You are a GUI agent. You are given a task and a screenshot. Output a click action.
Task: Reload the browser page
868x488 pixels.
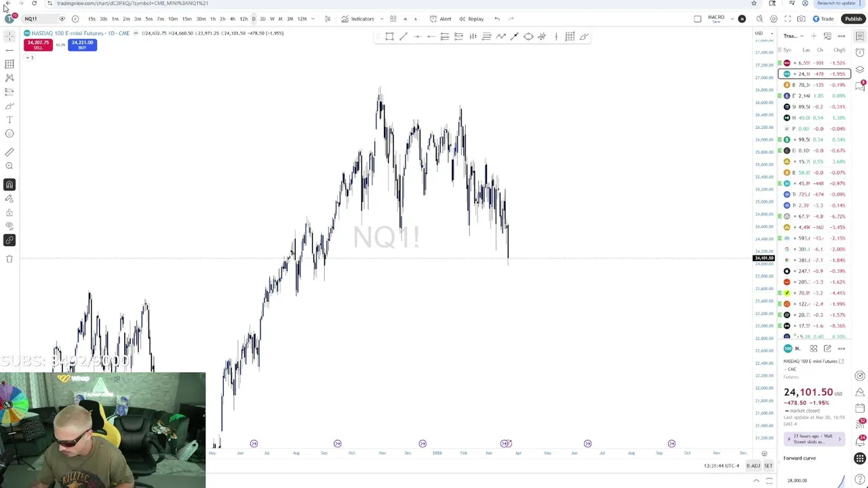coord(34,3)
